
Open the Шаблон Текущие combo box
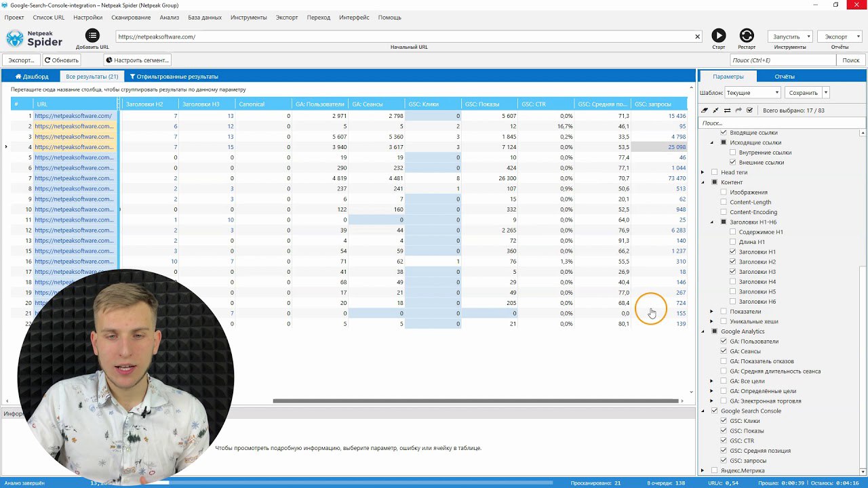pos(753,93)
